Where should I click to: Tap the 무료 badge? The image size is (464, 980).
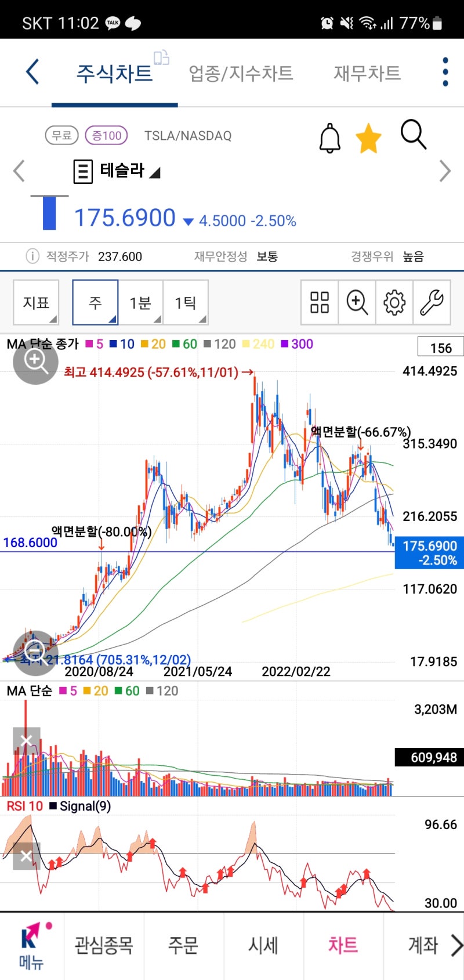(x=61, y=135)
